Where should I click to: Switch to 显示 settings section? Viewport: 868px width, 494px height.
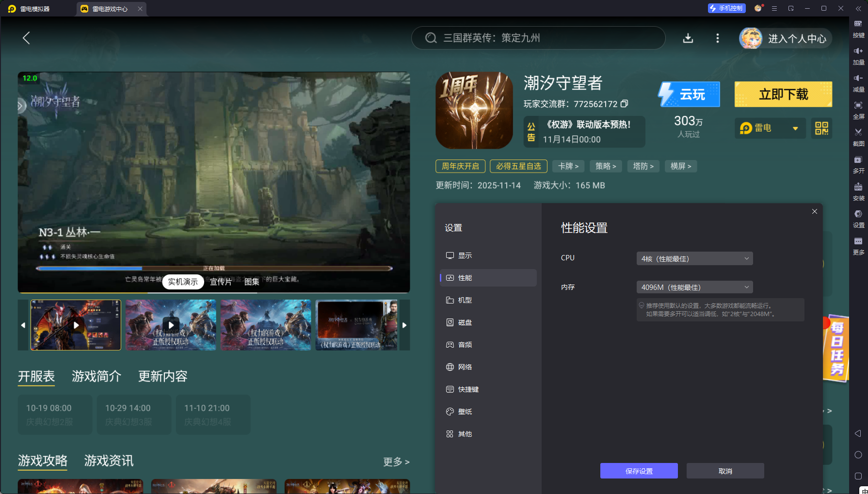click(465, 255)
